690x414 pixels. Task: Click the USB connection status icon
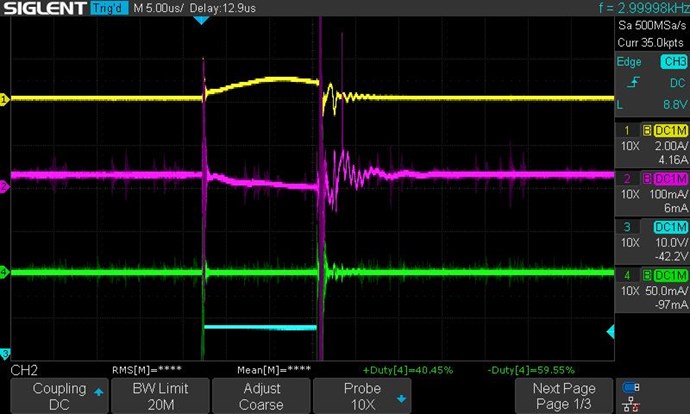pyautogui.click(x=631, y=387)
